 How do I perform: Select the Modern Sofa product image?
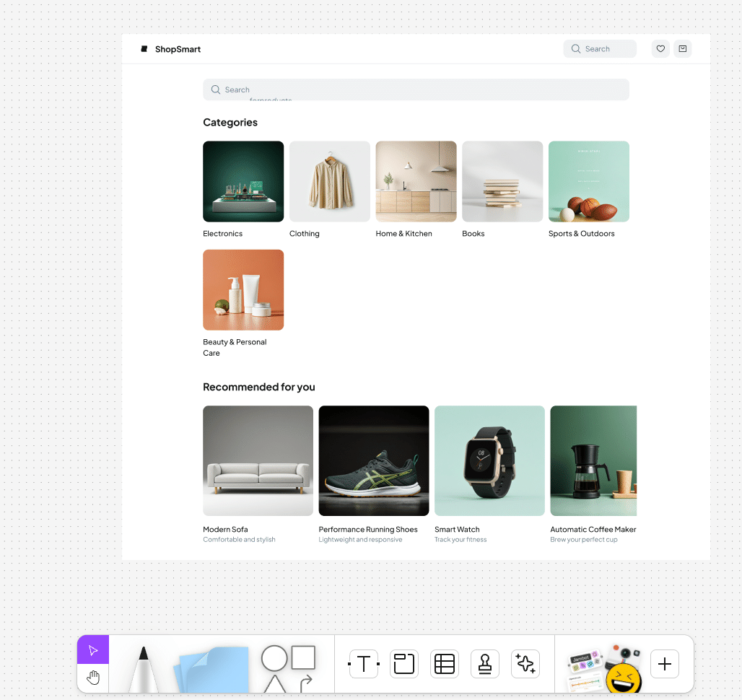[x=258, y=460]
